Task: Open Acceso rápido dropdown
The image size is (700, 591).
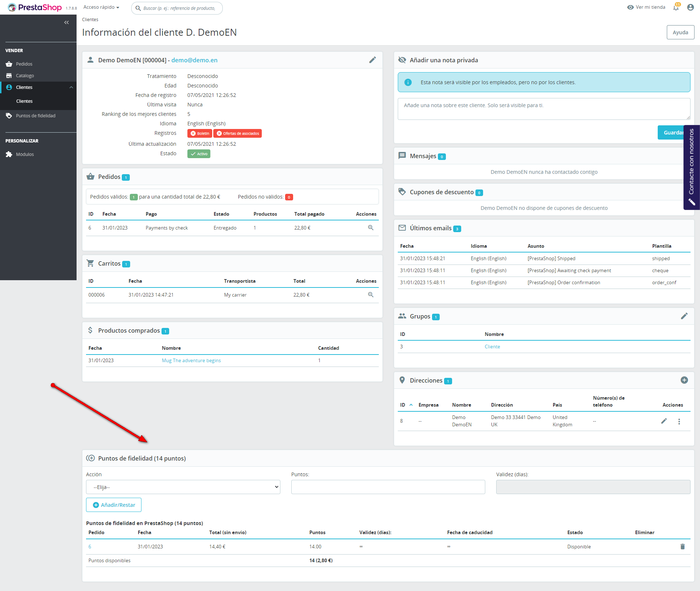Action: [x=101, y=7]
